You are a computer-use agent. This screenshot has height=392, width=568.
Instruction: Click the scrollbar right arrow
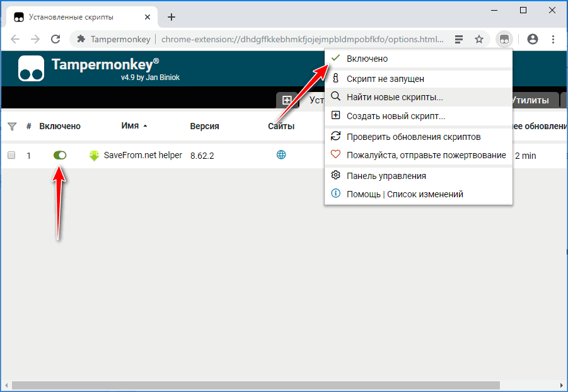[562, 386]
